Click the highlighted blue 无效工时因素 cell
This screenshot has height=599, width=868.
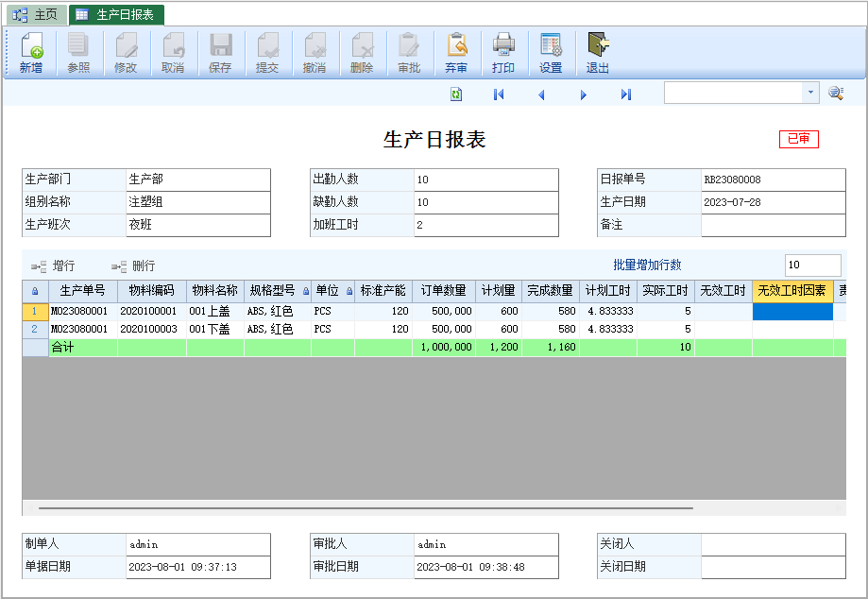(792, 311)
